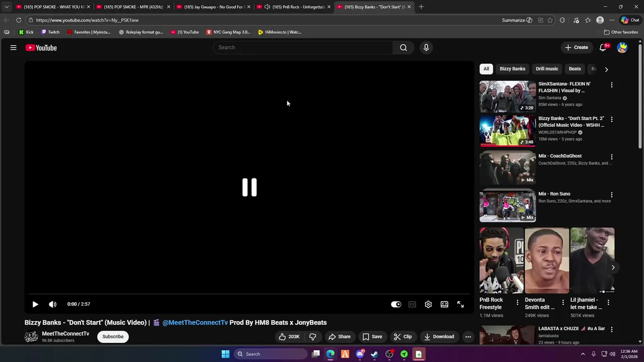Switch to Jay Gwuapo - No Good tab
644x362 pixels.
click(214, 7)
